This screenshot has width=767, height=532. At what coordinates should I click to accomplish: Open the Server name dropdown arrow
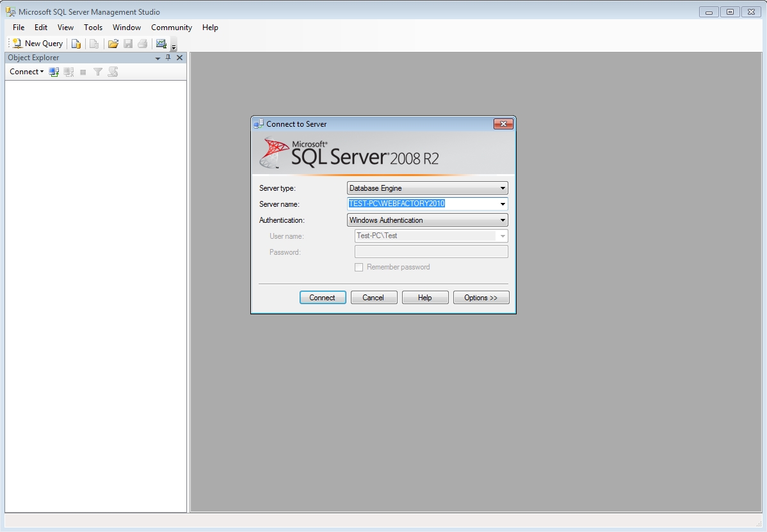pos(503,204)
